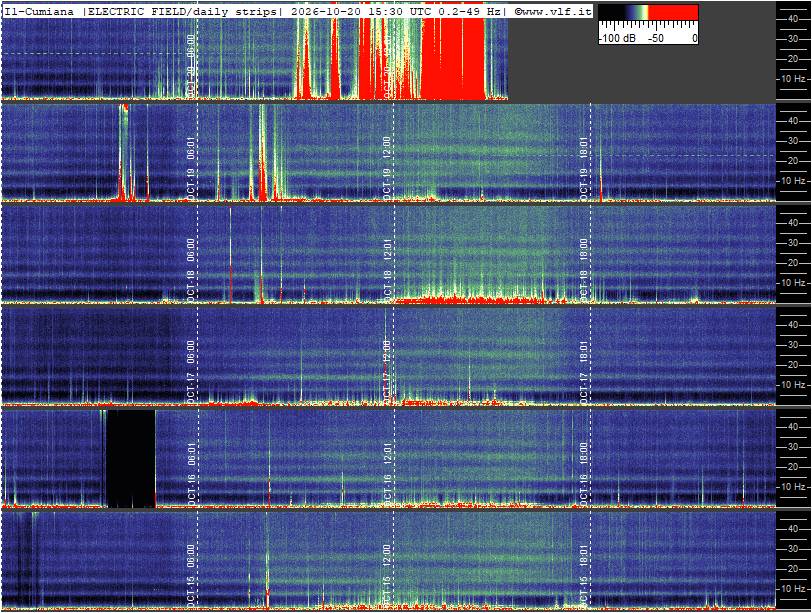
Task: Select the OCT-17 18:01 time marker
Action: tap(584, 372)
